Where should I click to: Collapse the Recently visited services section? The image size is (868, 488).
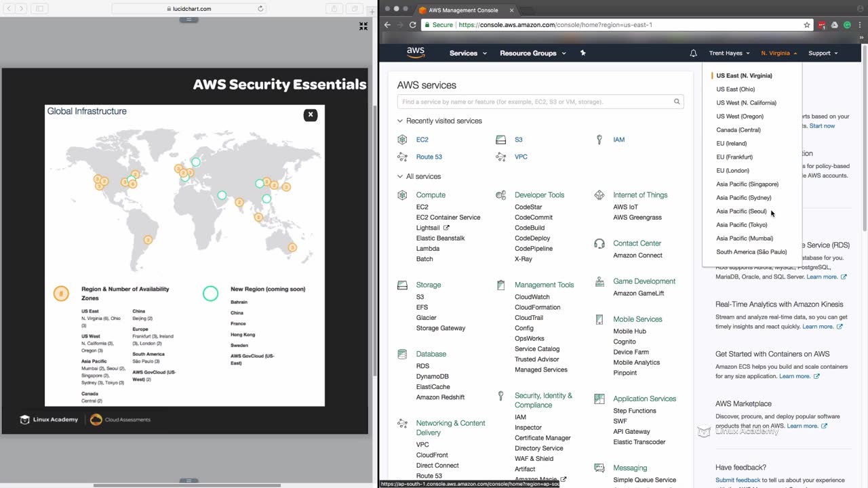tap(400, 121)
